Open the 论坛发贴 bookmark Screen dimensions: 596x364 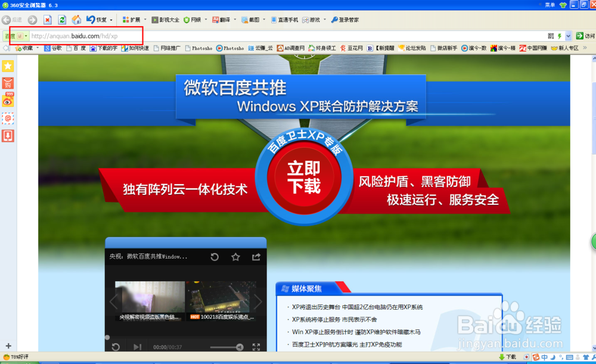(x=412, y=48)
